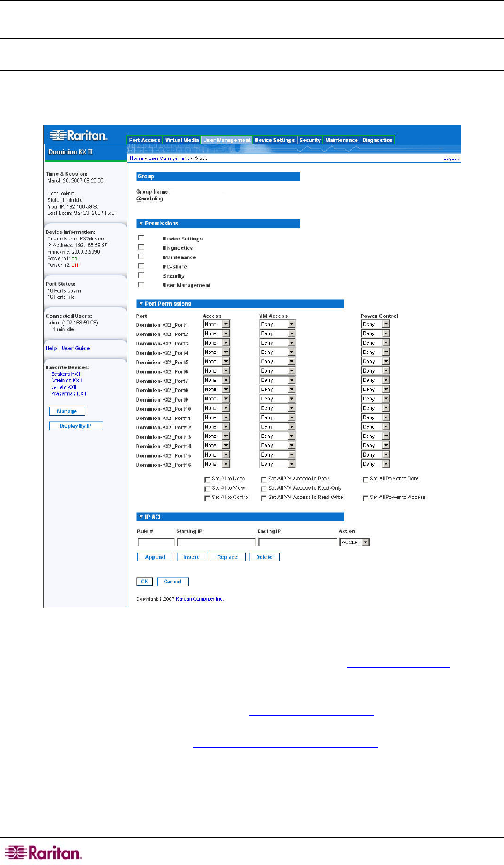504x865 pixels.
Task: Check Set All Power to Access
Action: [x=366, y=498]
